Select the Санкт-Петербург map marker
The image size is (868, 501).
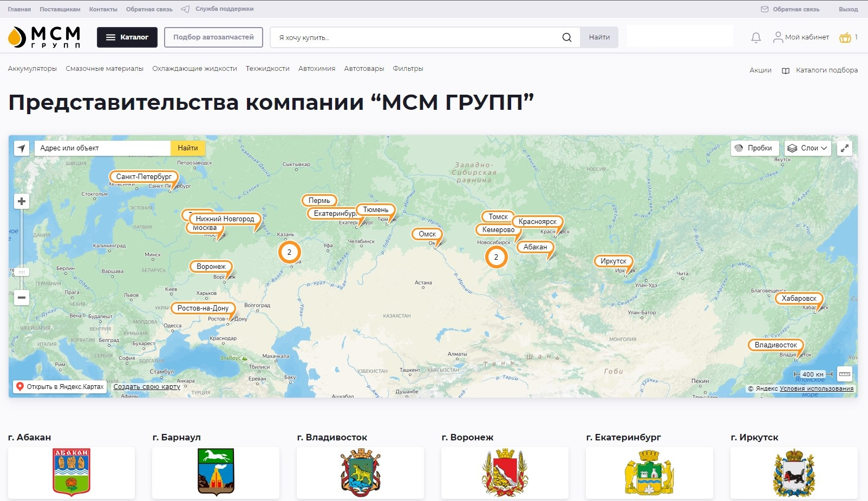tap(144, 176)
